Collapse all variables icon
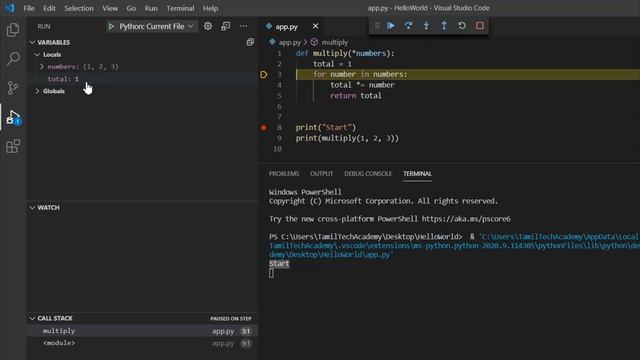This screenshot has width=640, height=360. point(250,42)
